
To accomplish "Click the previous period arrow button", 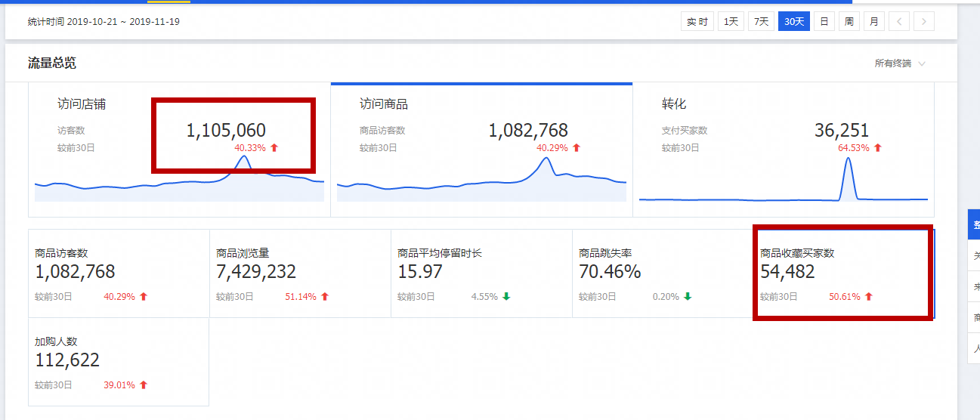I will tap(898, 22).
